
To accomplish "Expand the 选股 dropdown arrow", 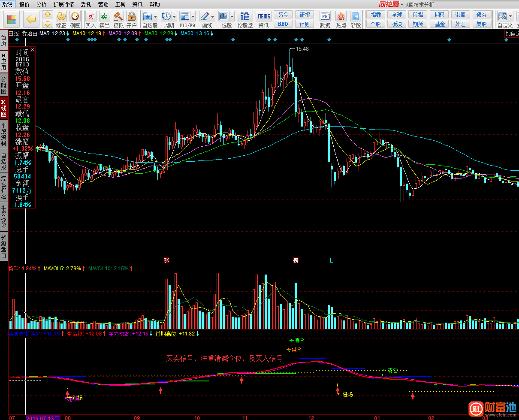I will tap(232, 16).
